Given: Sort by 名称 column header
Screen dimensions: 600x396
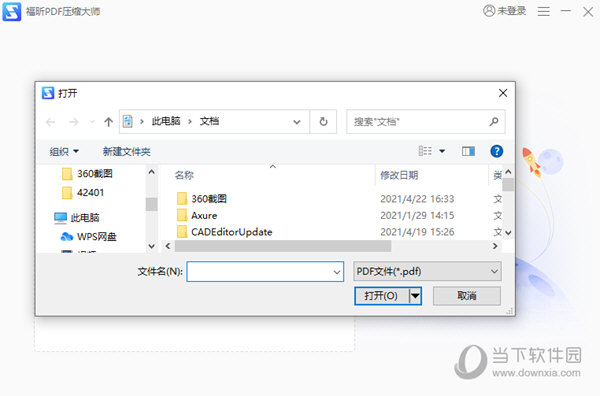Looking at the screenshot, I should [184, 175].
